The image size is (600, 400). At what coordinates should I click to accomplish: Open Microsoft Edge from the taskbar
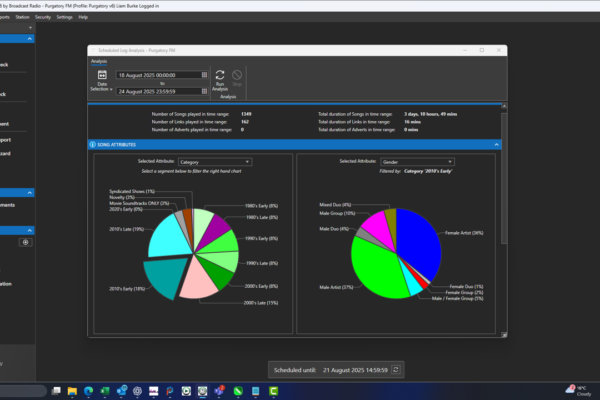tap(86, 389)
